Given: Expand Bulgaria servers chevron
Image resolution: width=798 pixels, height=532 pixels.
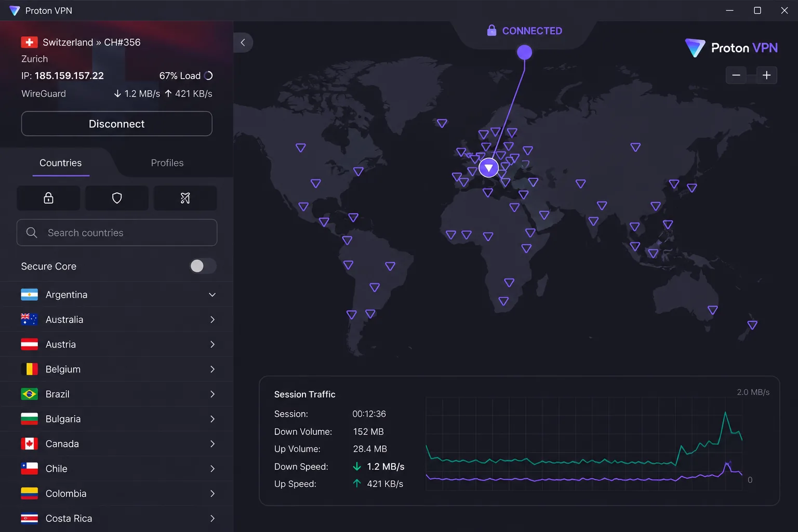Looking at the screenshot, I should tap(212, 419).
